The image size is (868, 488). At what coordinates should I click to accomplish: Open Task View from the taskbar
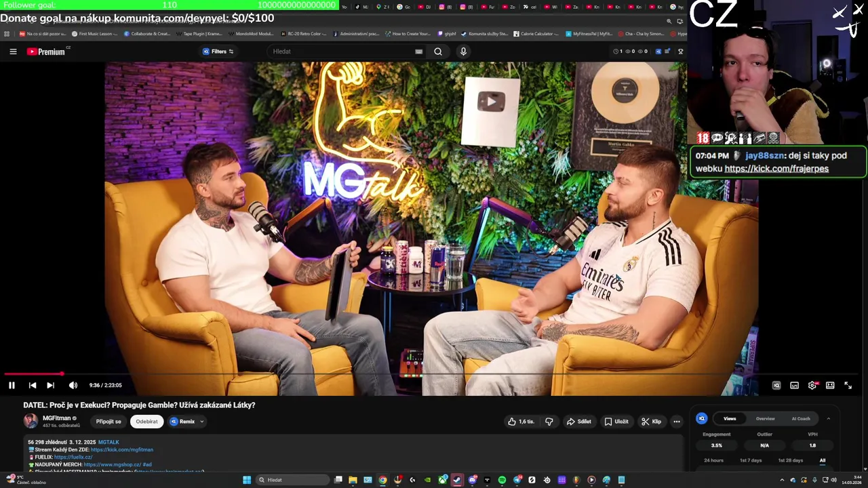pyautogui.click(x=338, y=480)
